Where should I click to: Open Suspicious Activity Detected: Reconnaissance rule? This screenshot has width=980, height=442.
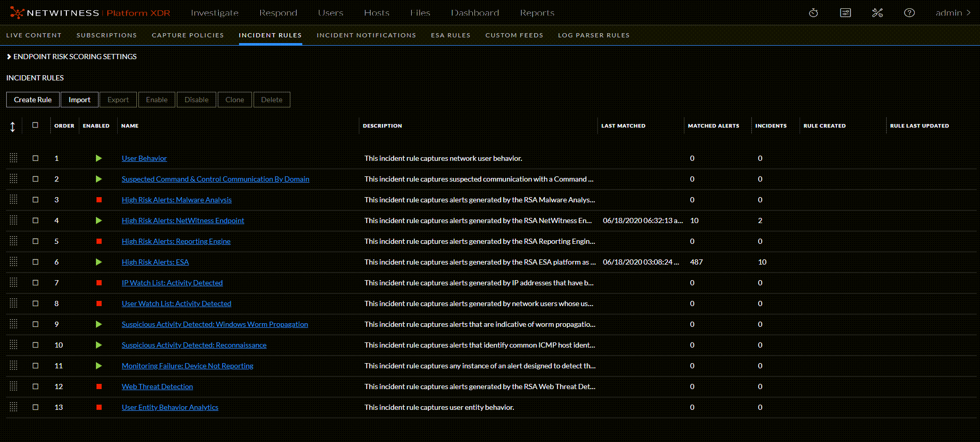click(x=194, y=345)
